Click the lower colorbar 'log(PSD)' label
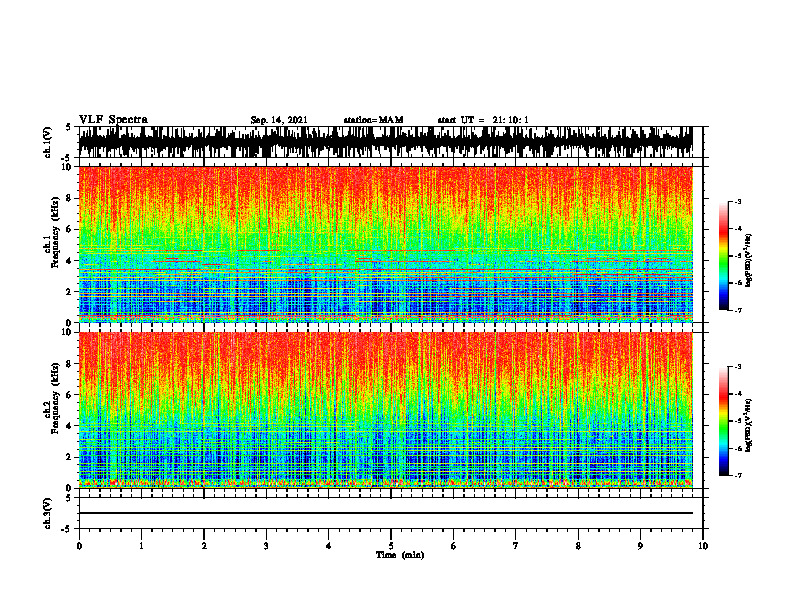 (749, 425)
